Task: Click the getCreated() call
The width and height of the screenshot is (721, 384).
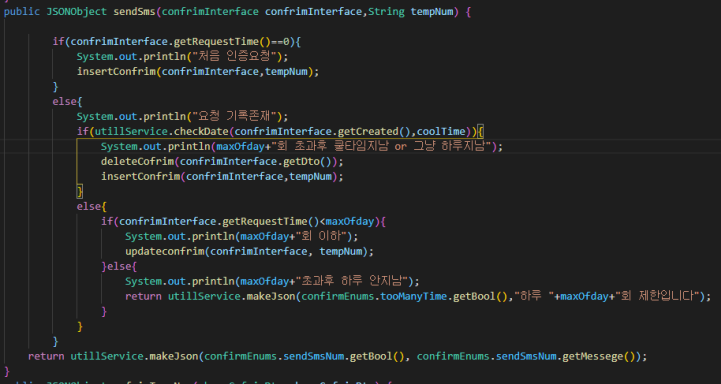Action: click(374, 132)
